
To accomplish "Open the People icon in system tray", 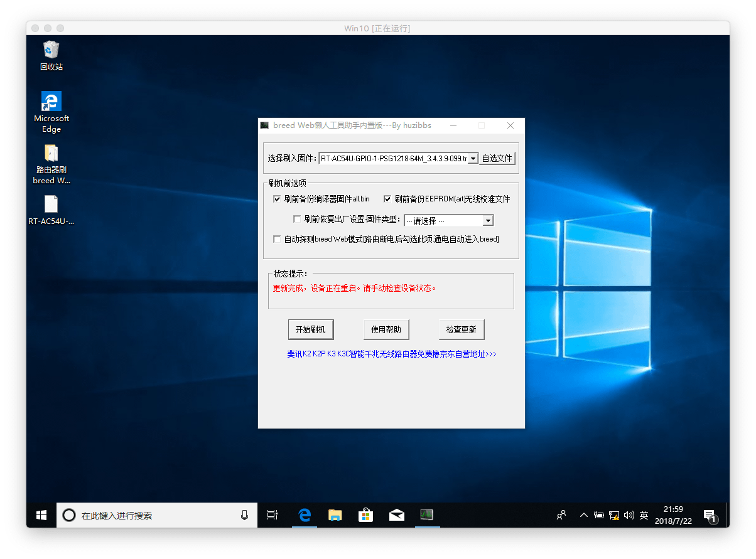I will click(x=561, y=515).
